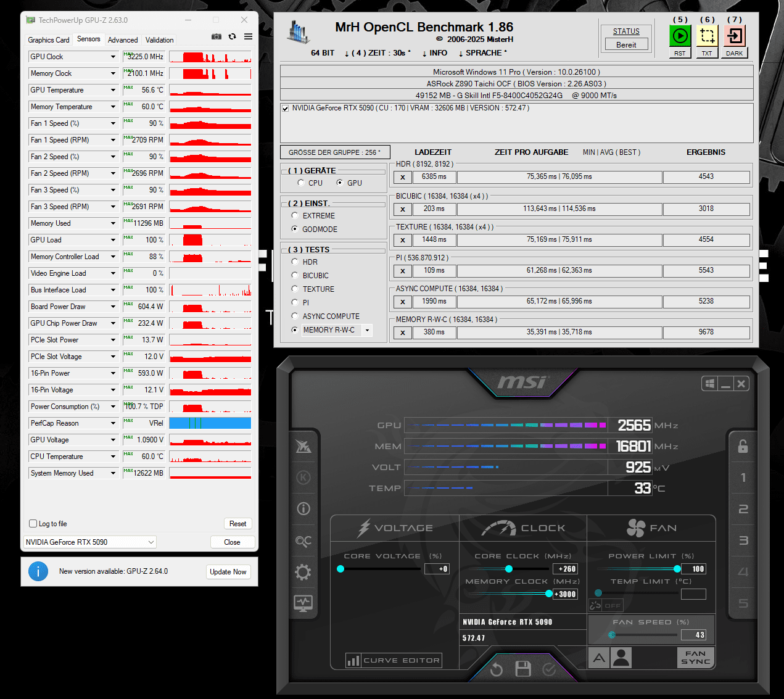This screenshot has width=784, height=699.
Task: Open the SPRACHE language menu
Action: click(482, 53)
